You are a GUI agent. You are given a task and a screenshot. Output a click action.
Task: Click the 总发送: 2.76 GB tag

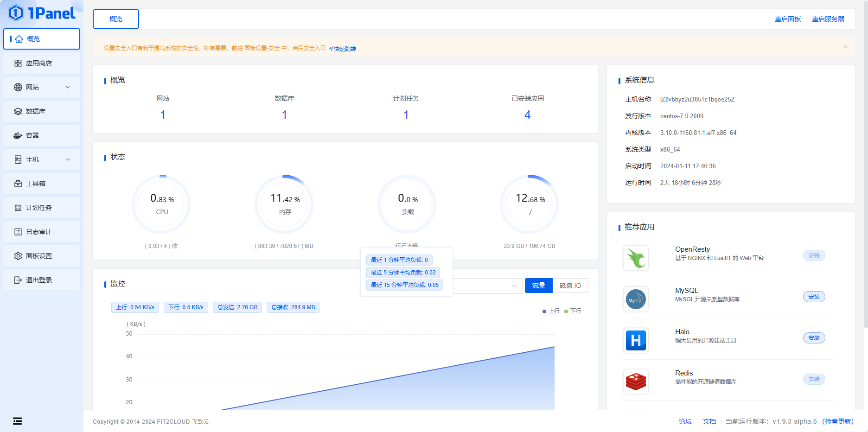point(237,307)
